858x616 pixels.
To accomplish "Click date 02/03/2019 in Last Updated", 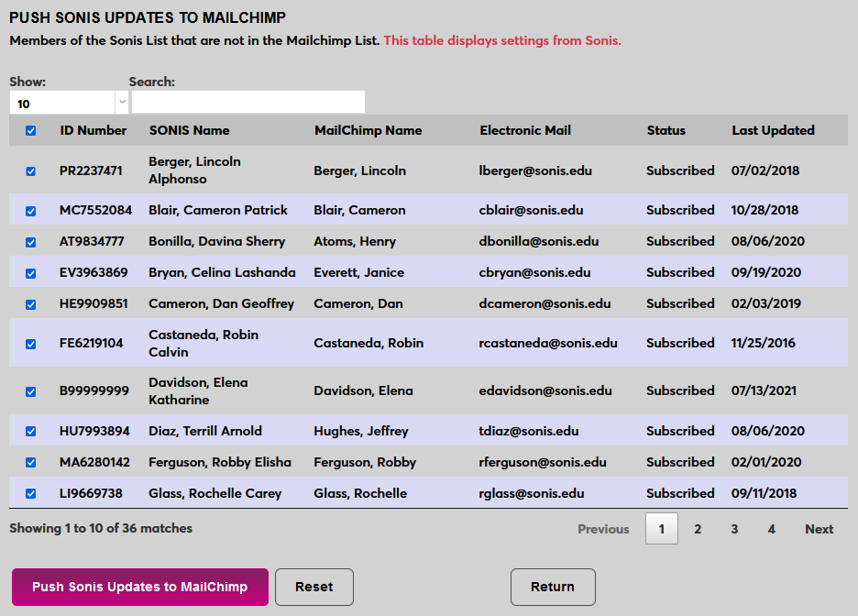I will tap(766, 303).
